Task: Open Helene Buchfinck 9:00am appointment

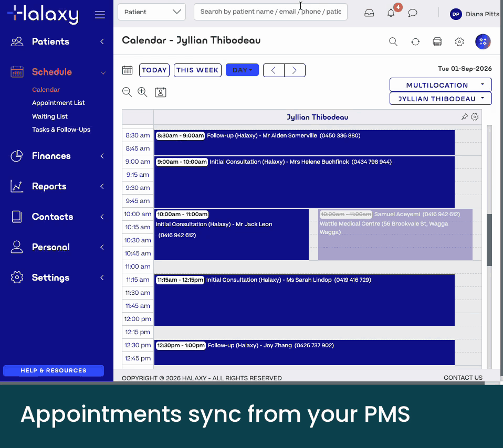Action: pyautogui.click(x=305, y=182)
